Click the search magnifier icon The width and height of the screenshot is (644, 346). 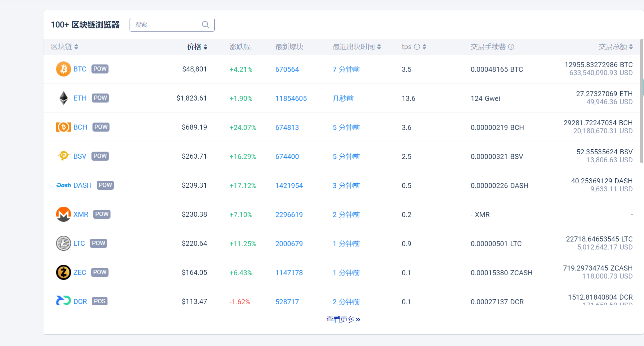[205, 25]
